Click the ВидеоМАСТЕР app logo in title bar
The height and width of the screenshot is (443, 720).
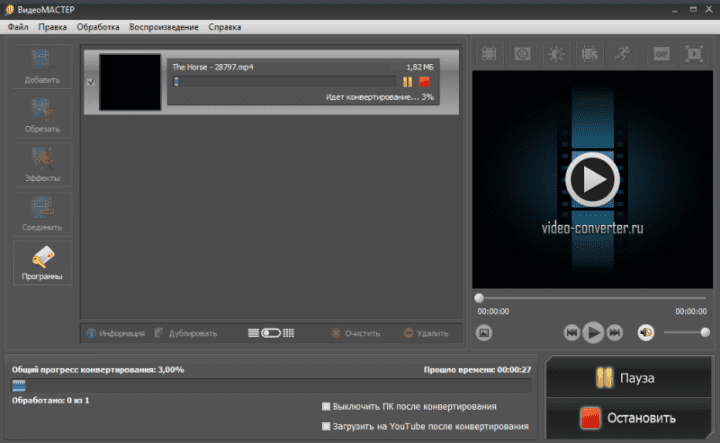click(x=9, y=10)
